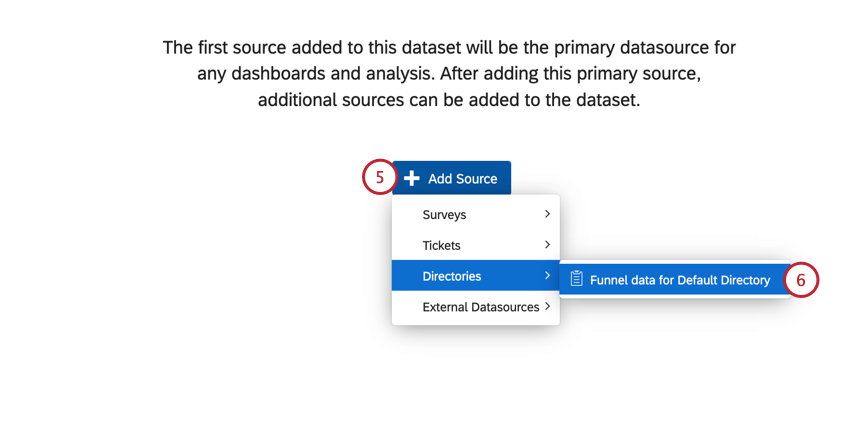Click the plus icon on Add Source
The height and width of the screenshot is (425, 850).
411,179
